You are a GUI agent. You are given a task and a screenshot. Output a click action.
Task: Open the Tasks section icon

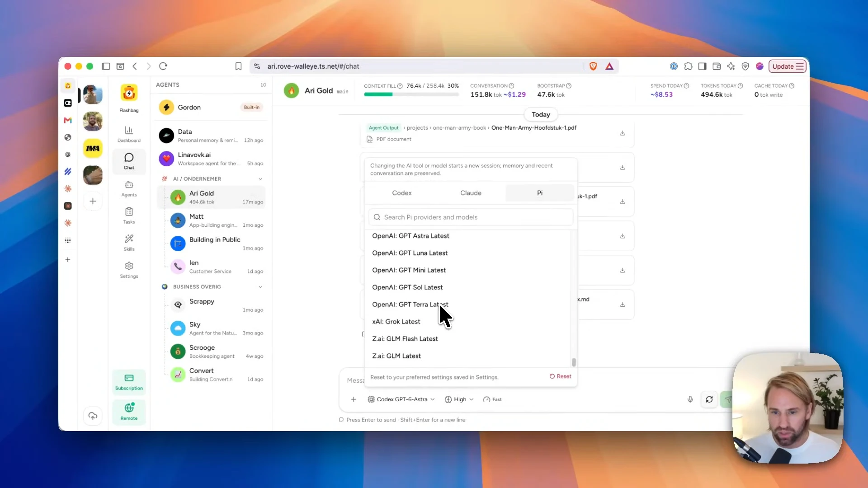click(129, 212)
